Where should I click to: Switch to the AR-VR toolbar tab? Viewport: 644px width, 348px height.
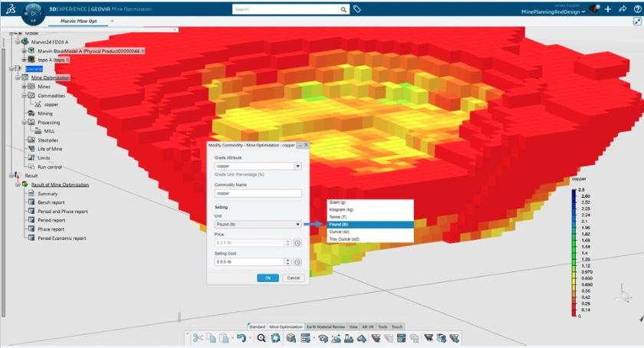pos(367,327)
